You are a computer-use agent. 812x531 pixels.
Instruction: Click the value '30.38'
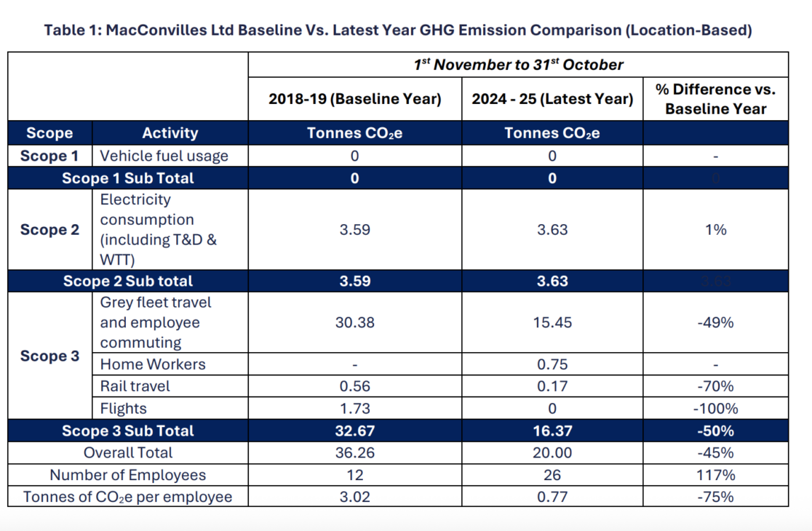coord(355,322)
